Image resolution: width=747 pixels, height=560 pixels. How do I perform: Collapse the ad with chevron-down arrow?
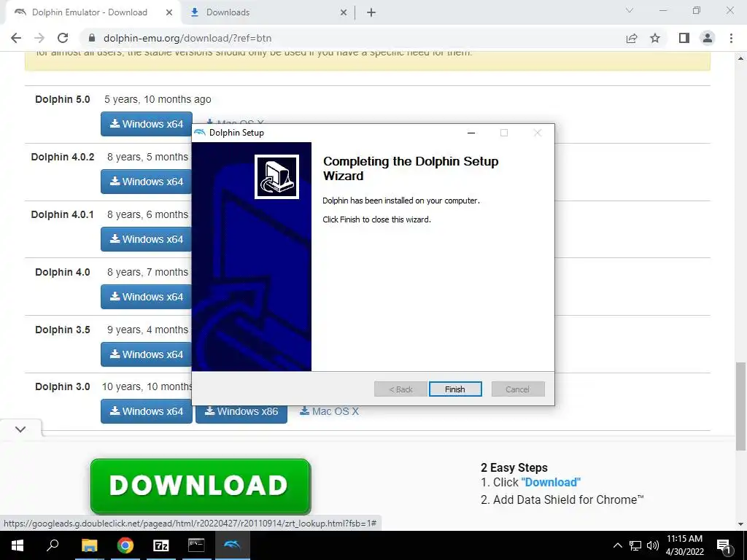(20, 429)
